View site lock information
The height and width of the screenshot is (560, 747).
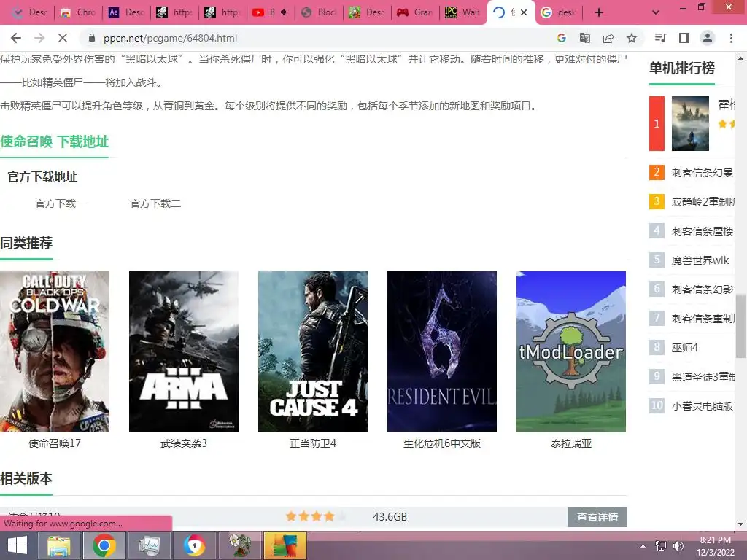coord(92,38)
